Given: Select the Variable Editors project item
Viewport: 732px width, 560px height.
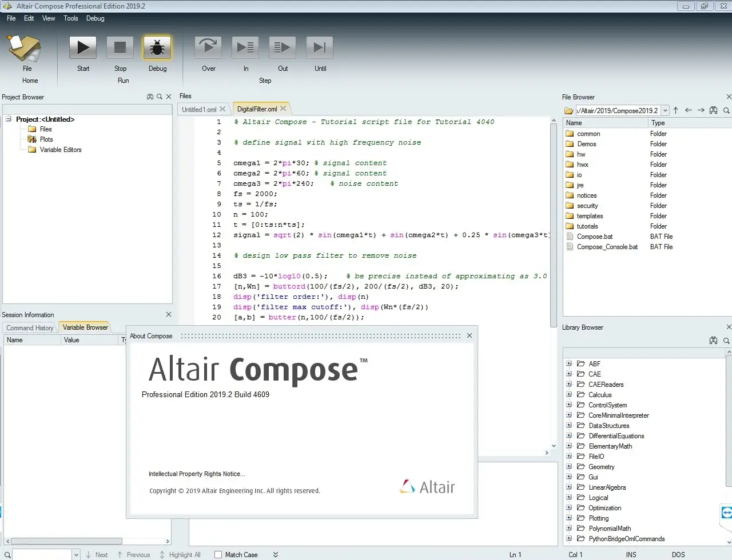Looking at the screenshot, I should click(60, 150).
